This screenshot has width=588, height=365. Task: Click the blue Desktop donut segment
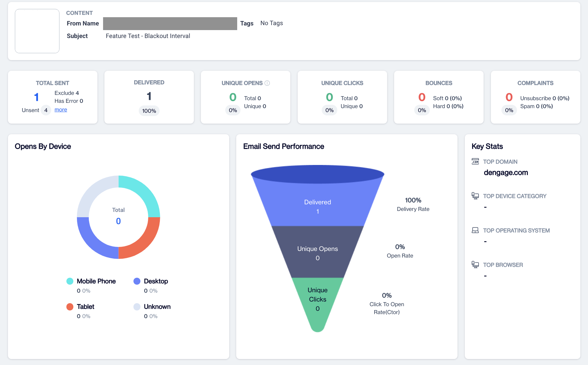pyautogui.click(x=94, y=242)
